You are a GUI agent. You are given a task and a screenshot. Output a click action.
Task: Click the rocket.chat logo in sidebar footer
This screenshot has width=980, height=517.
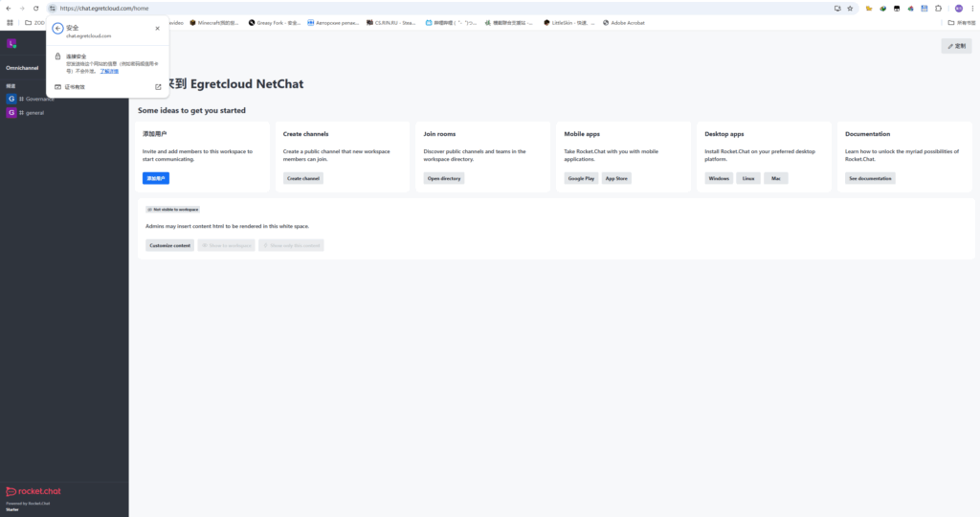33,491
